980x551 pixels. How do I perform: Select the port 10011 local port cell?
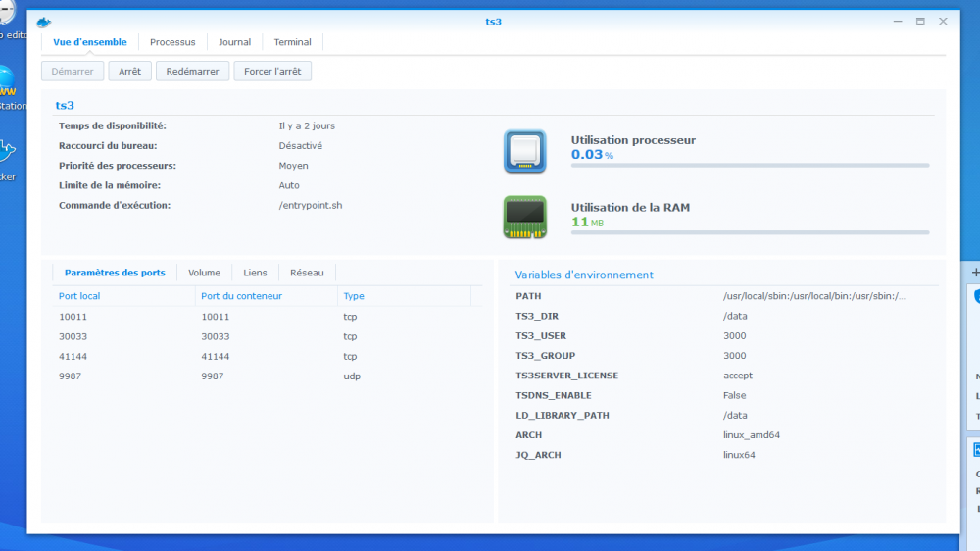coord(73,317)
